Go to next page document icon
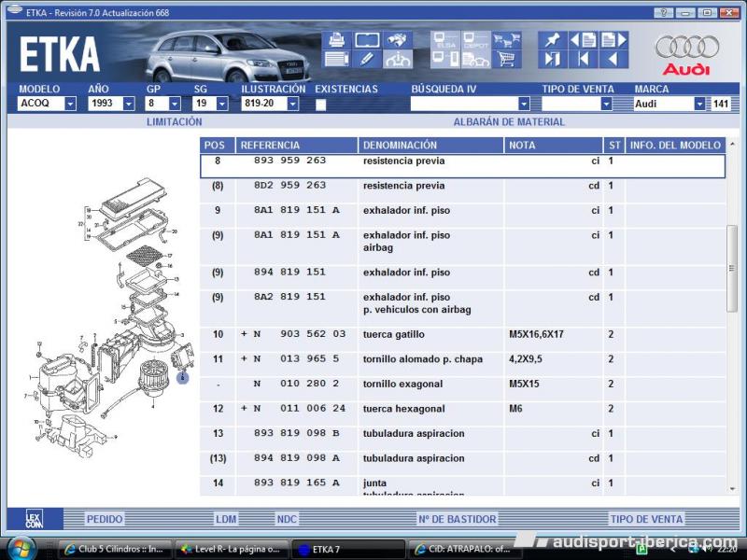 coord(613,40)
